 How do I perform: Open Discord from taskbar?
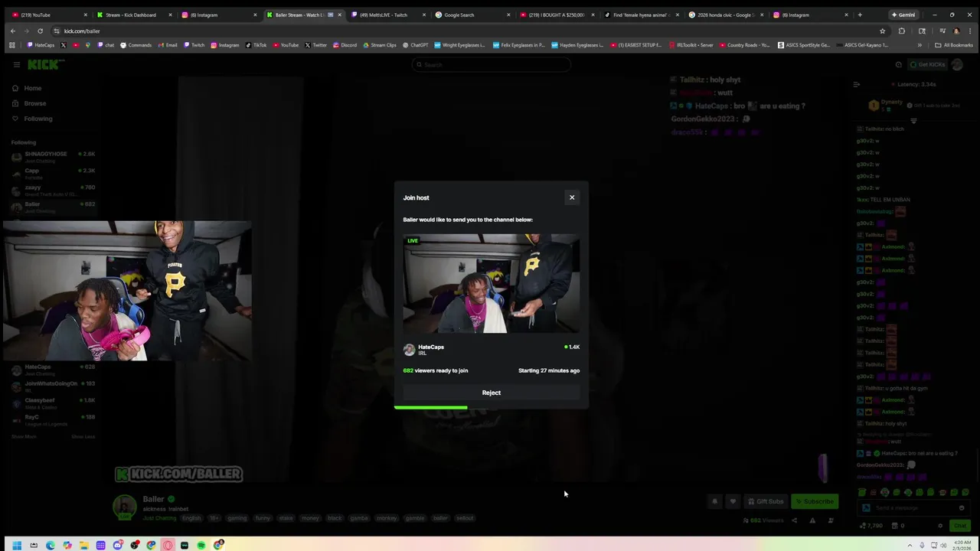[x=118, y=545]
